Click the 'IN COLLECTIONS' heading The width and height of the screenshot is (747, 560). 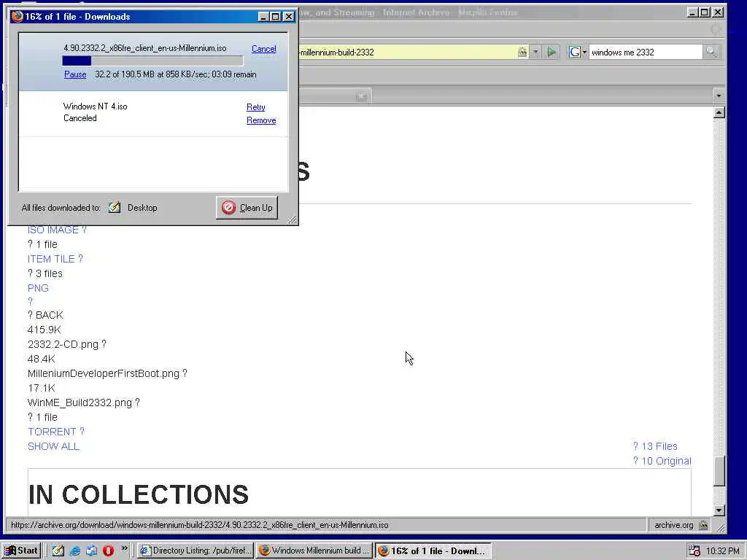coord(139,494)
